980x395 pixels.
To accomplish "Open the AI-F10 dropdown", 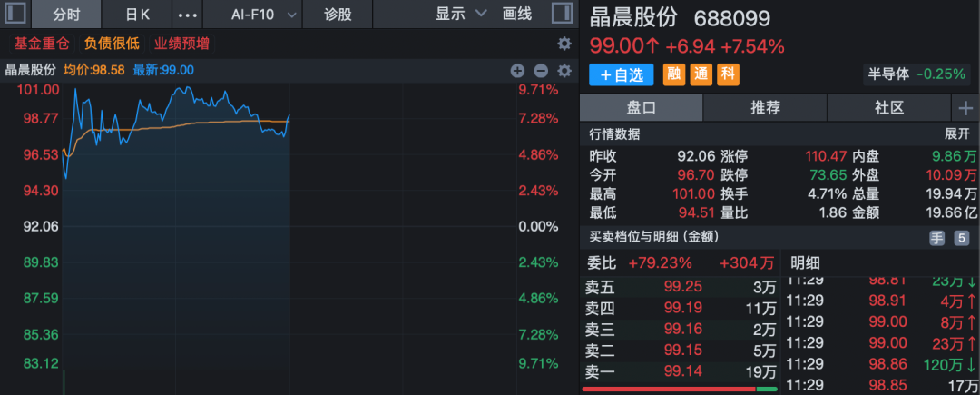I will pos(263,15).
